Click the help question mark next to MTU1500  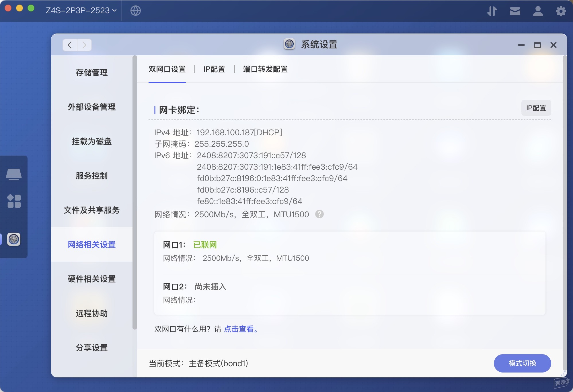point(319,214)
